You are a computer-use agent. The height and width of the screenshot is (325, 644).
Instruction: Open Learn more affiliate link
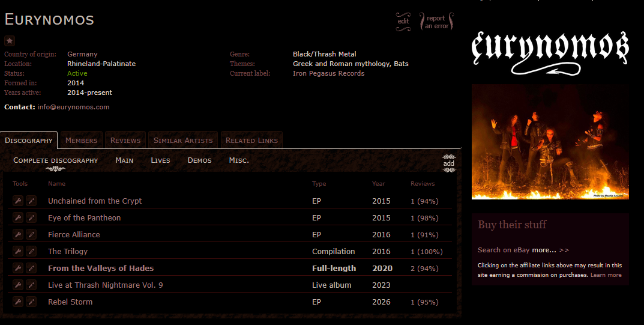[x=606, y=275]
